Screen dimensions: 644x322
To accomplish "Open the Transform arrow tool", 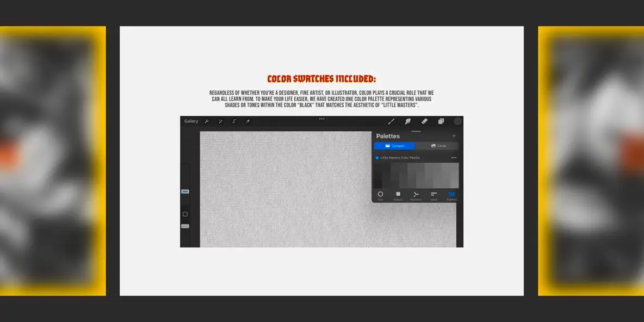I will point(247,121).
